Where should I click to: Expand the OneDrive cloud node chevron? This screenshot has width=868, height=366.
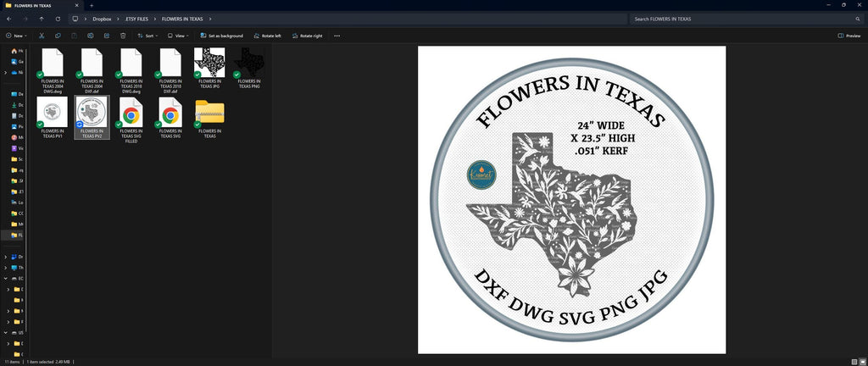pos(6,72)
